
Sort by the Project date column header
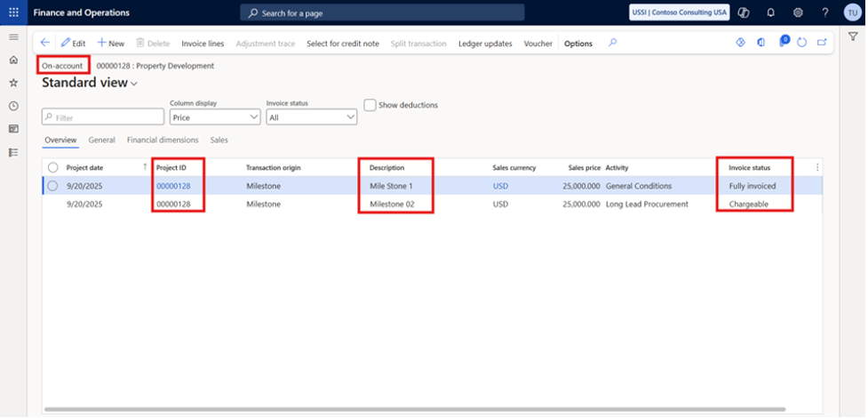pyautogui.click(x=84, y=167)
